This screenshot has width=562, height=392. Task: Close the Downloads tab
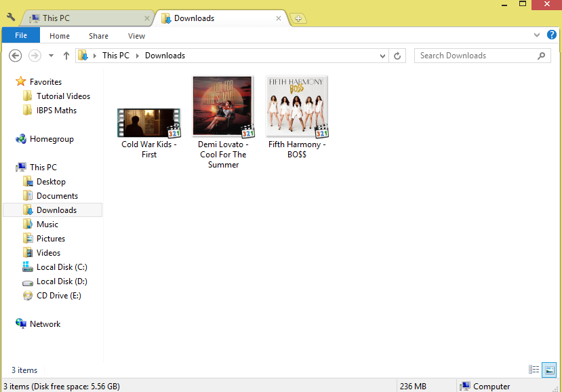click(279, 18)
